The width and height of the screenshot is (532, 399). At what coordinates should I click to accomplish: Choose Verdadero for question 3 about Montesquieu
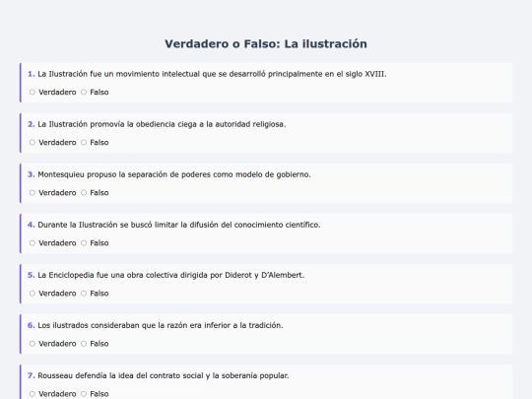[x=33, y=193]
